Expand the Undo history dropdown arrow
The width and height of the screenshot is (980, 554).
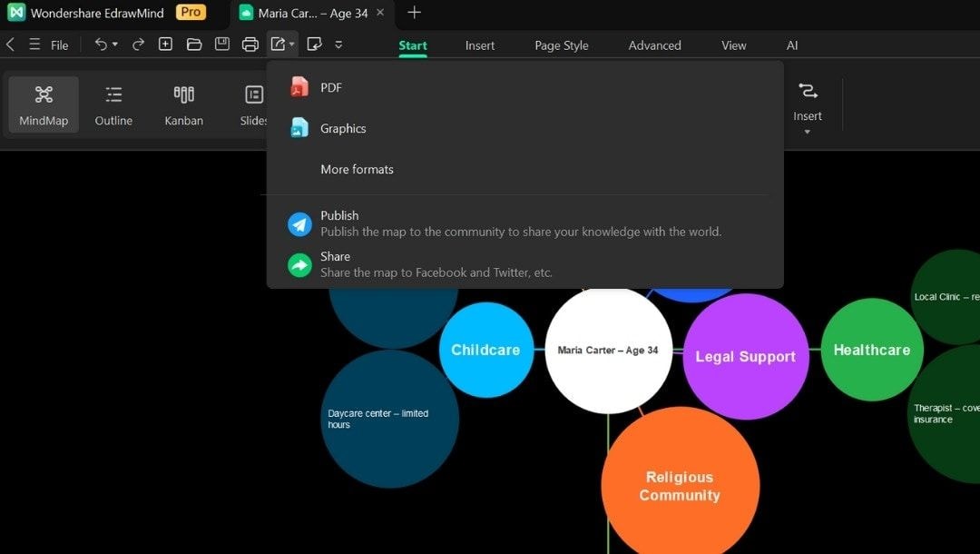115,45
